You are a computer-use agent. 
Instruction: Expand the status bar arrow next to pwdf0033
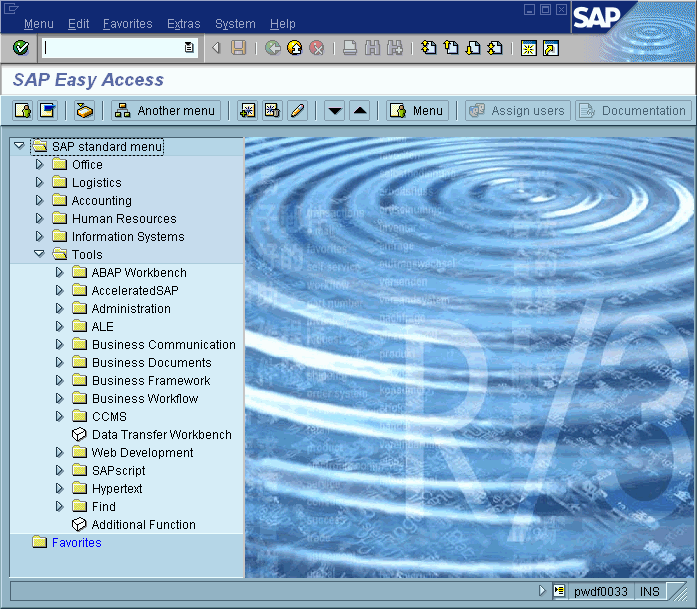tap(542, 591)
